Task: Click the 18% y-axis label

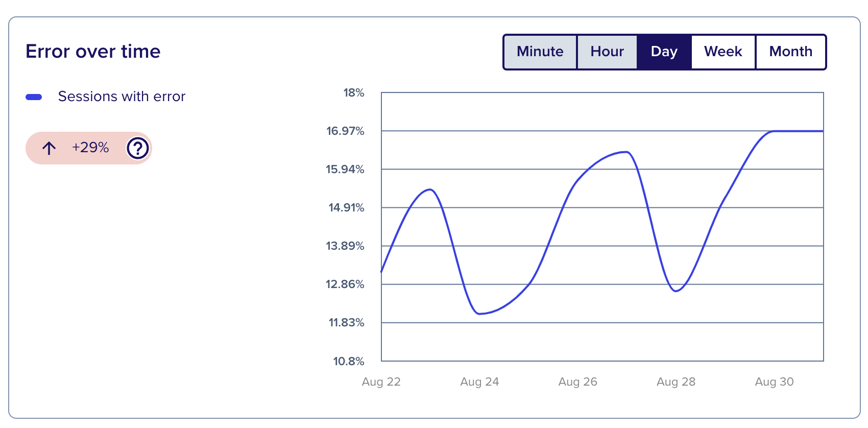Action: pyautogui.click(x=354, y=92)
